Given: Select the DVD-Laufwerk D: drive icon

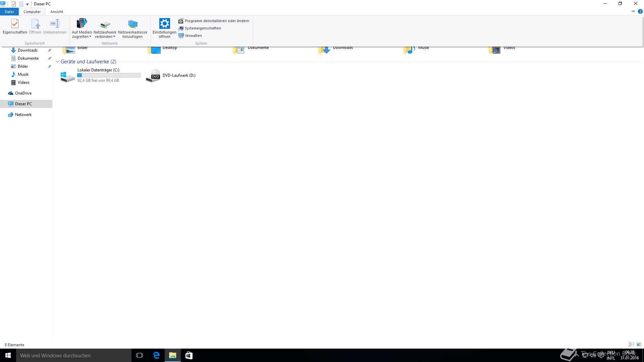Looking at the screenshot, I should click(153, 76).
